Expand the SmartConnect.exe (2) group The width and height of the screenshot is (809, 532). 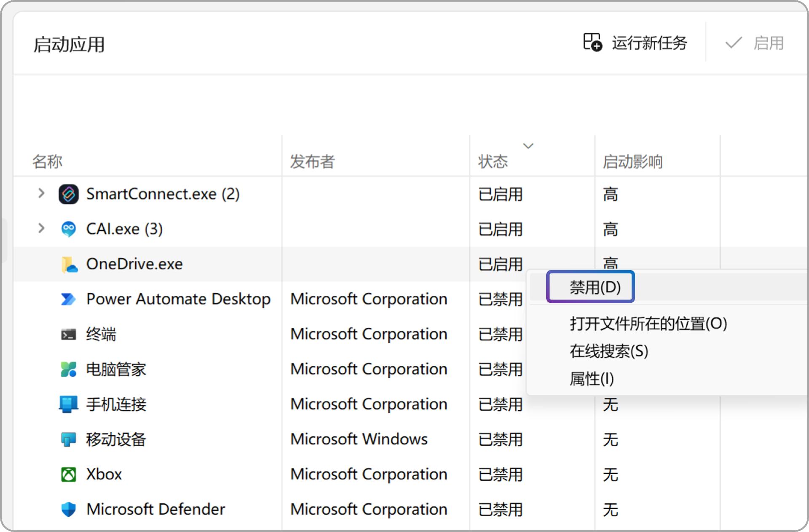click(41, 193)
